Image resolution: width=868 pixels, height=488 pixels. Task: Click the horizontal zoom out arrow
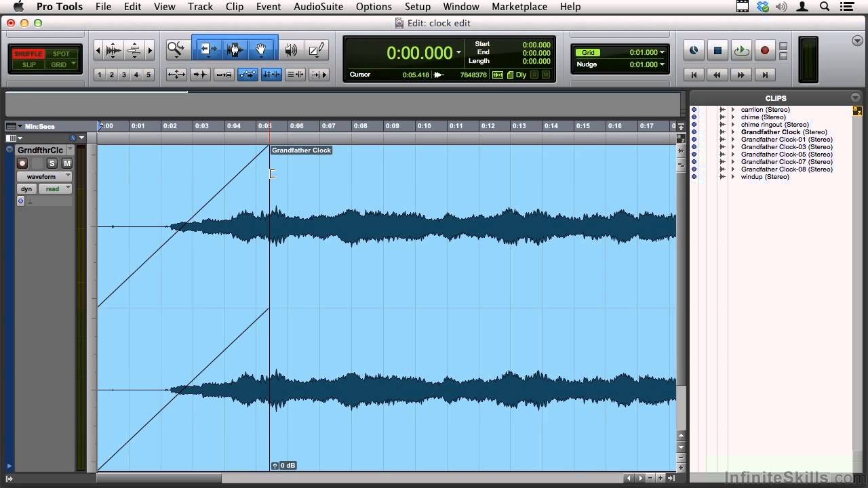[98, 50]
